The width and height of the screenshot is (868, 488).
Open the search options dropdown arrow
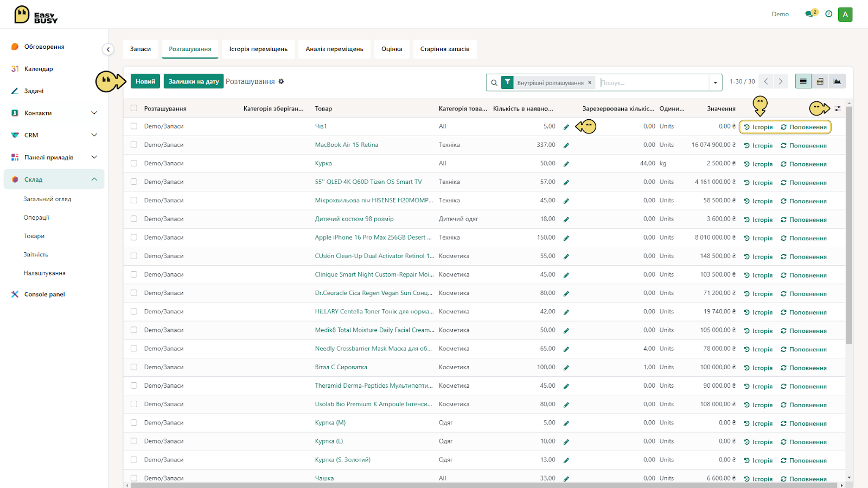(715, 83)
